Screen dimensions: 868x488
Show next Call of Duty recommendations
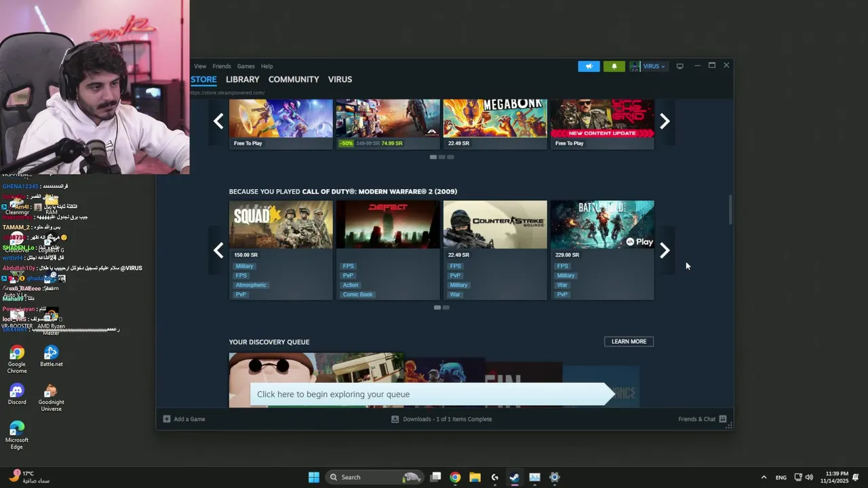point(665,250)
